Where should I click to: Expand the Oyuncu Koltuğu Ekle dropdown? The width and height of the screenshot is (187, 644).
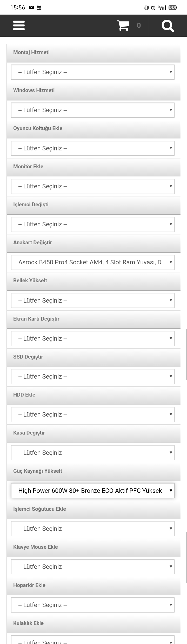(92, 148)
